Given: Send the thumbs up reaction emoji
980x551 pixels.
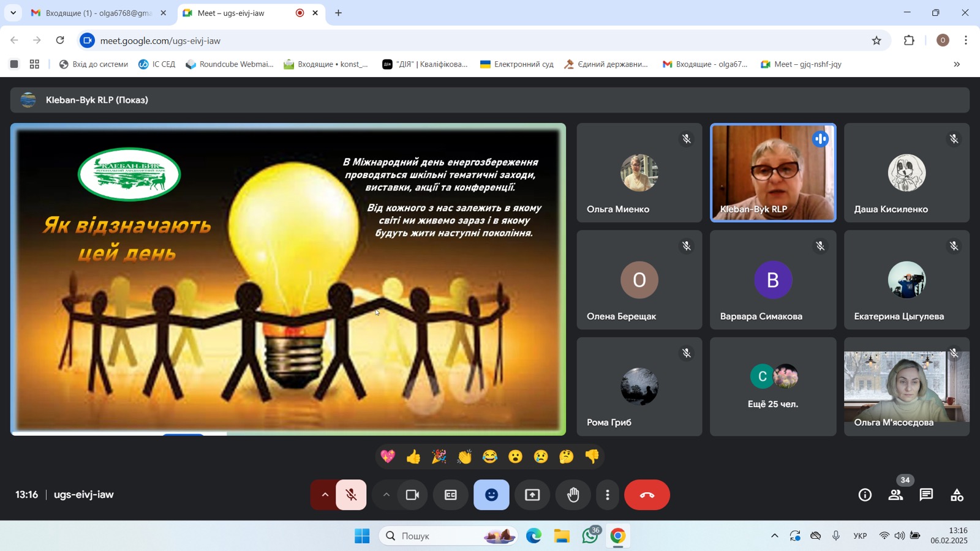Looking at the screenshot, I should (x=413, y=457).
